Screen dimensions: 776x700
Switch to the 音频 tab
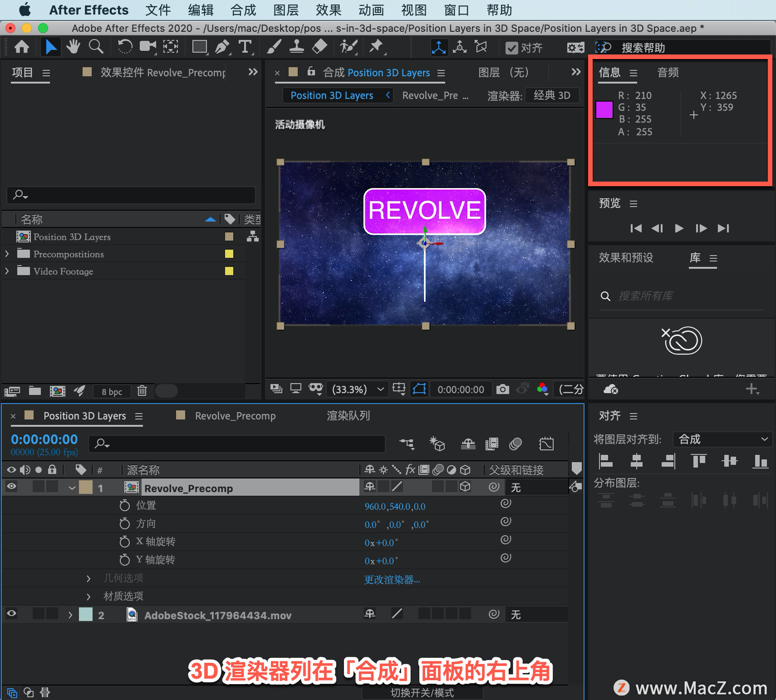(668, 72)
